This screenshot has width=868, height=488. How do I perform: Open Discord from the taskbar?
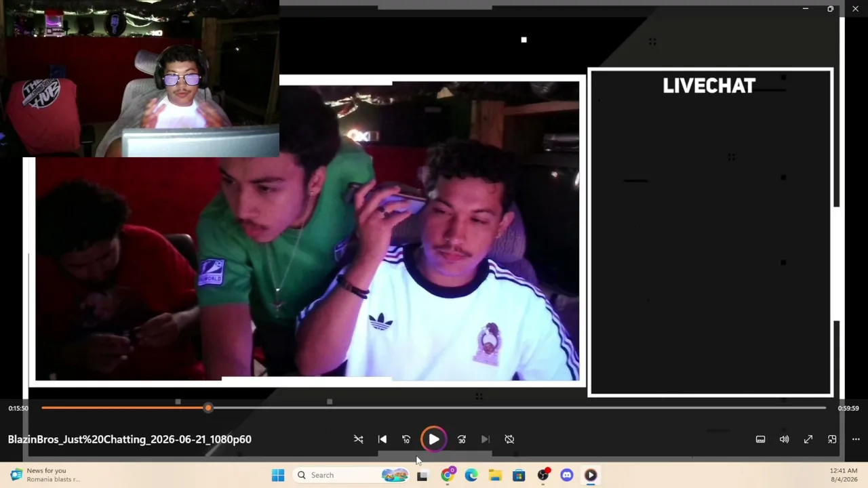click(x=567, y=475)
